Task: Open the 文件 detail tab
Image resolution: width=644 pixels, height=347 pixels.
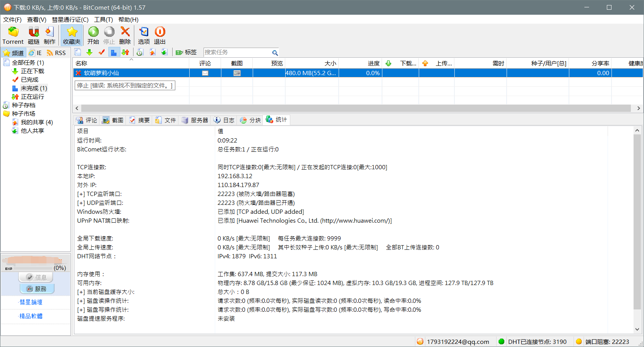Action: (166, 120)
